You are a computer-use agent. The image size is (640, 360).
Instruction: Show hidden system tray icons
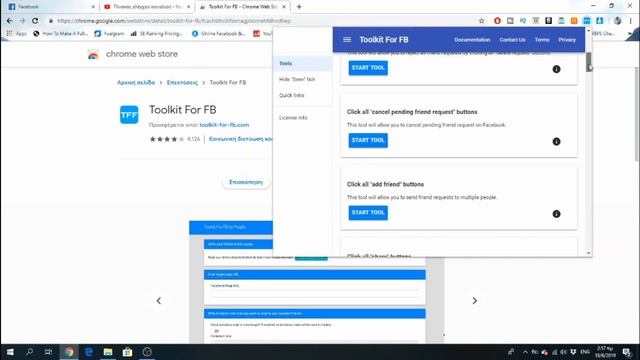tap(525, 352)
